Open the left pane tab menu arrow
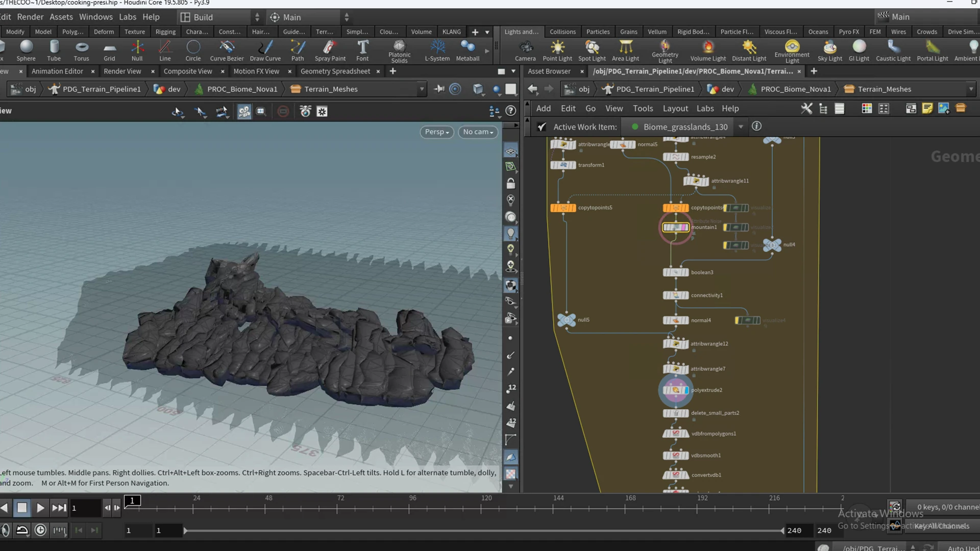Image resolution: width=980 pixels, height=551 pixels. (x=513, y=71)
